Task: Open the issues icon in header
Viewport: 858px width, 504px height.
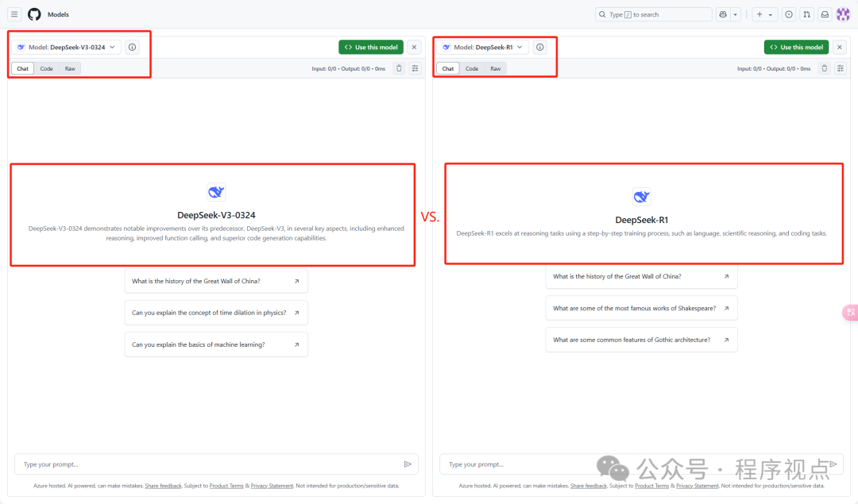Action: pyautogui.click(x=789, y=15)
